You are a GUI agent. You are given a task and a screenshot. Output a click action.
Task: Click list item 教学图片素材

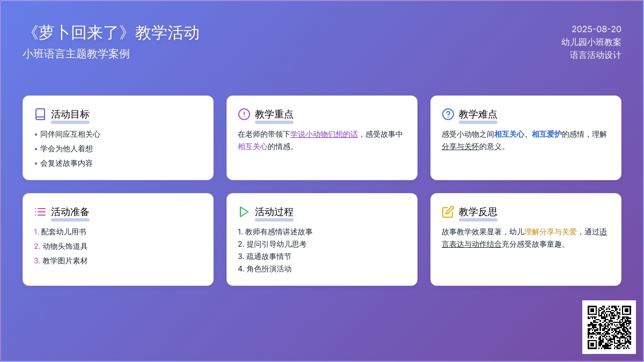point(65,261)
